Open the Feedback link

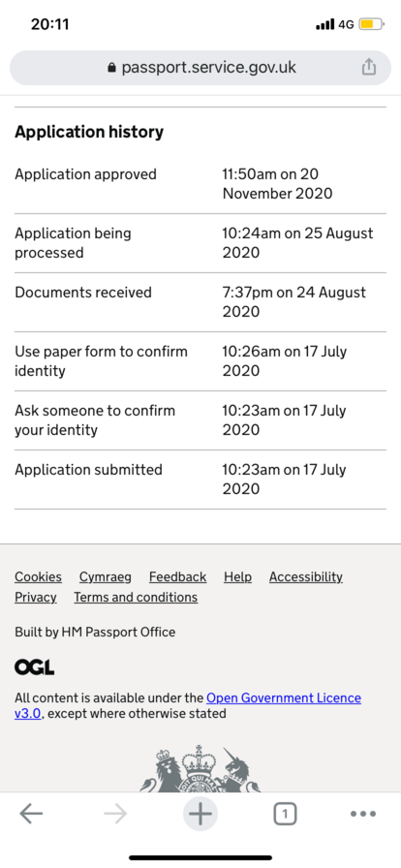click(x=178, y=576)
